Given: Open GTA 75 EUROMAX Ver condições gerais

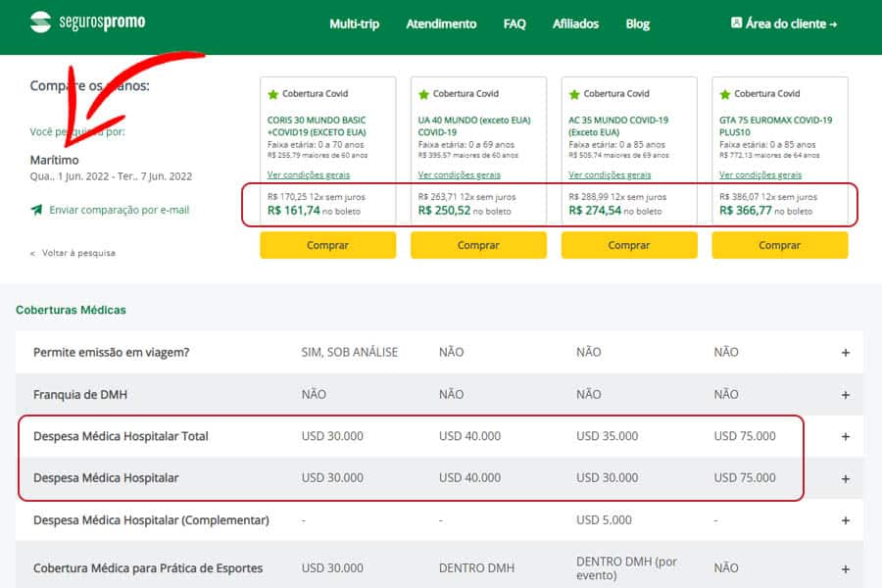Looking at the screenshot, I should click(x=760, y=175).
